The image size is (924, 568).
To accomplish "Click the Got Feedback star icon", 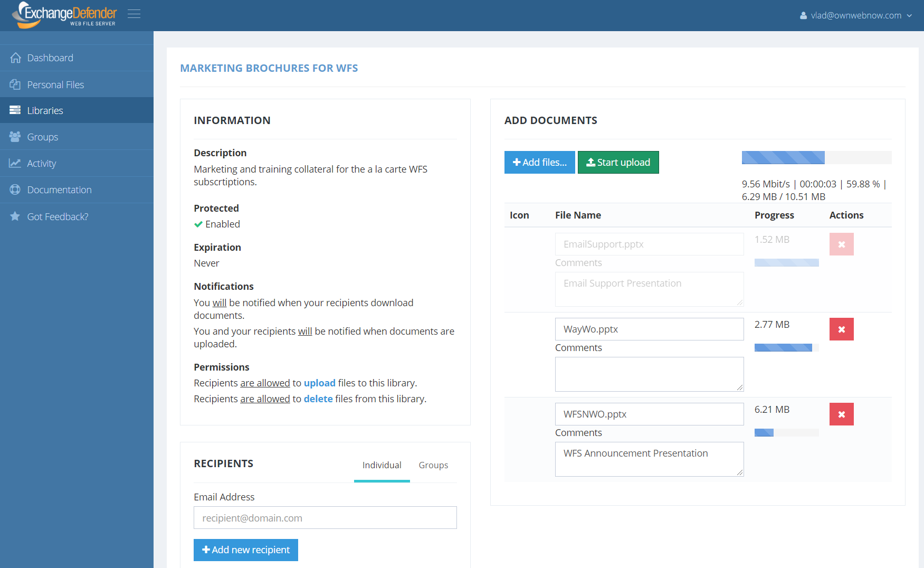I will point(15,216).
